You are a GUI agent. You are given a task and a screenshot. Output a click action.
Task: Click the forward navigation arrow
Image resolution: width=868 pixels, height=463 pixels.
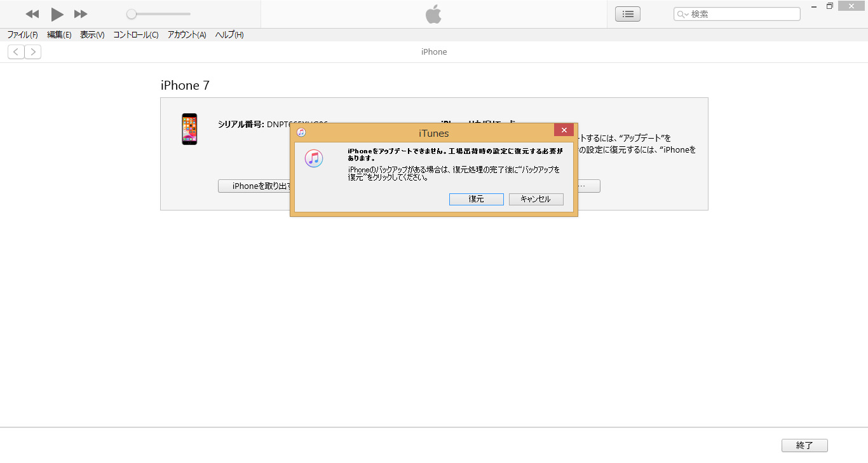coord(33,52)
